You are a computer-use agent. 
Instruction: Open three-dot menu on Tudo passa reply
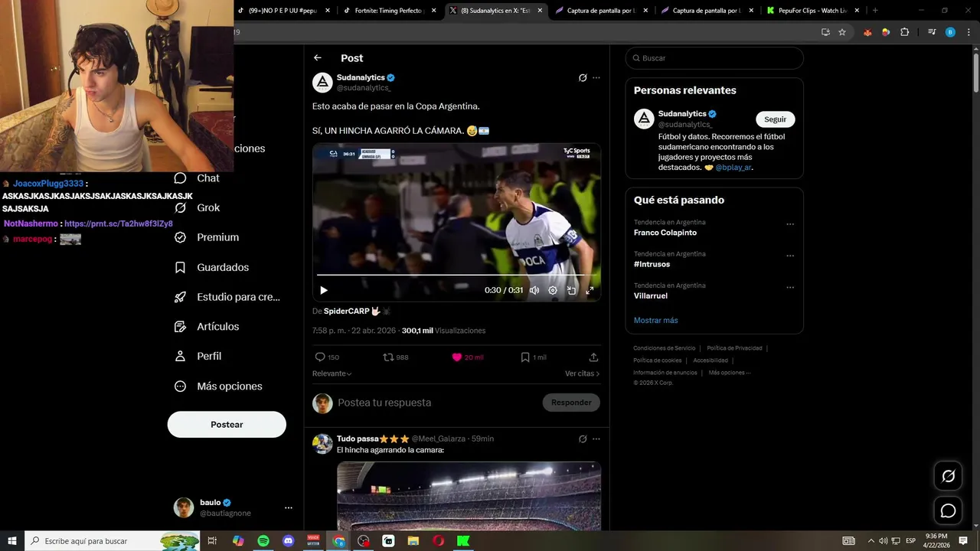pos(596,439)
